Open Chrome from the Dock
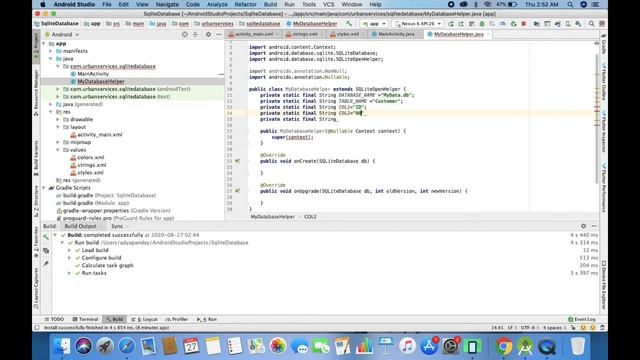This screenshot has width=640, height=360. point(504,347)
